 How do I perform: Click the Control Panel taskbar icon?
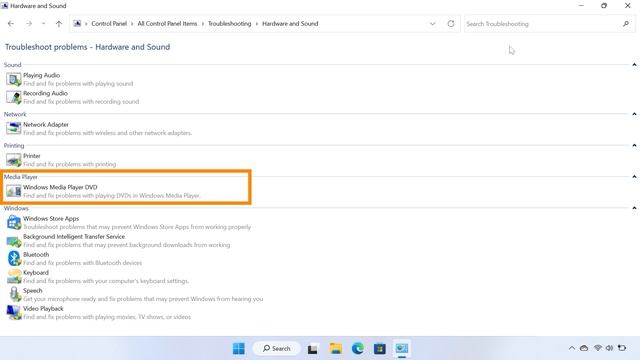[x=402, y=348]
